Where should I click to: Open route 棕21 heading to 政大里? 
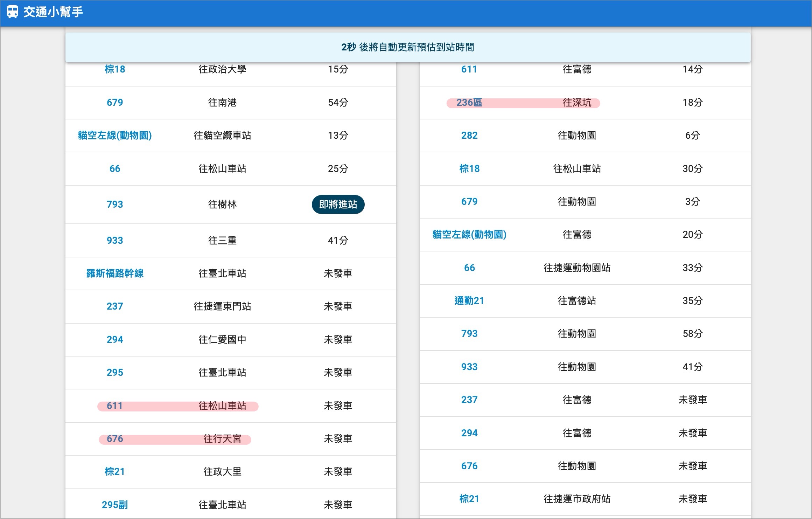[115, 472]
